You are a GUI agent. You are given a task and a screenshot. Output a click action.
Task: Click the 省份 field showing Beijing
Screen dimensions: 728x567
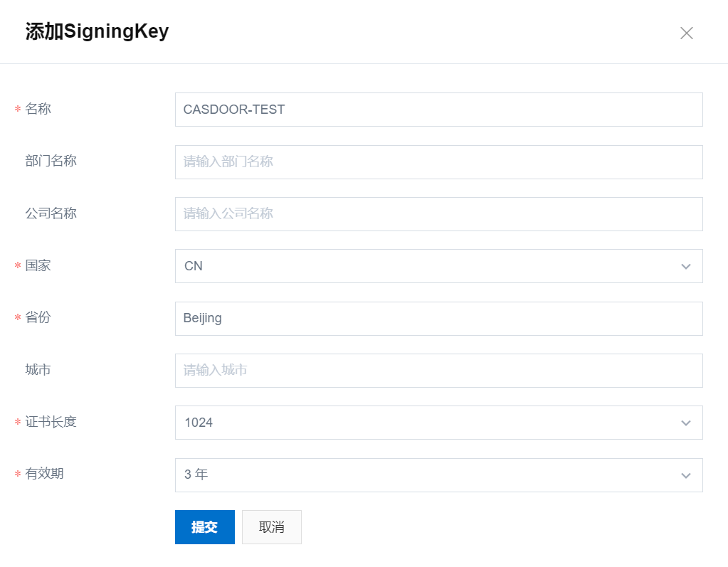click(x=438, y=318)
